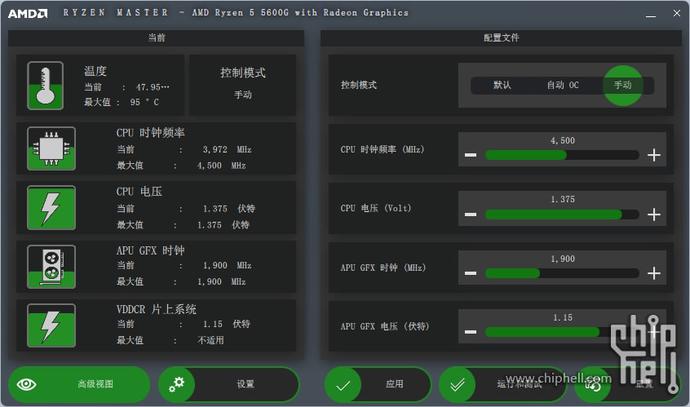Click the CPU voltage lightning icon
The image size is (690, 407).
[x=51, y=208]
